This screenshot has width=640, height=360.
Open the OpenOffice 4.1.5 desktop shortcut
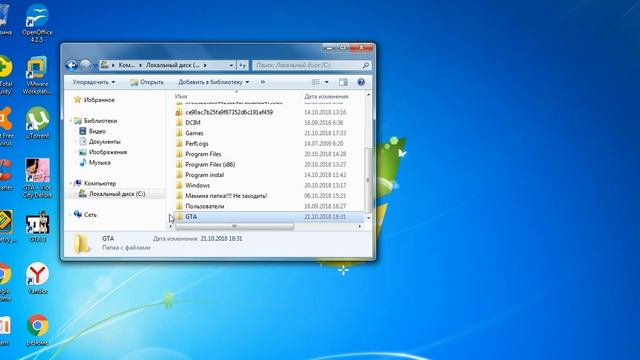pos(37,23)
